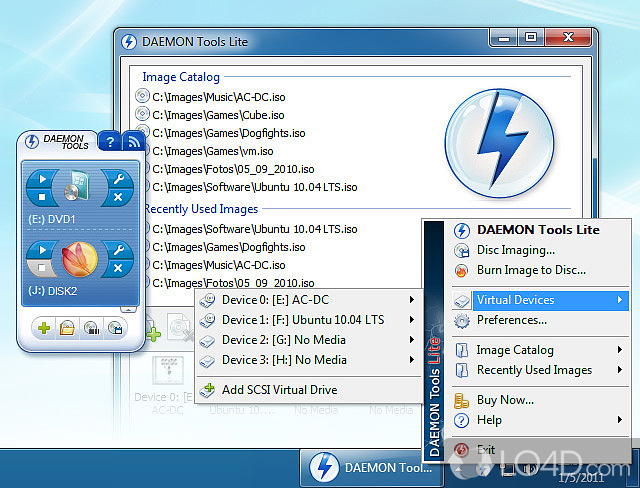Select Ubuntu 10.04 LTS.iso under Recently Used
The image size is (640, 488).
click(x=255, y=229)
